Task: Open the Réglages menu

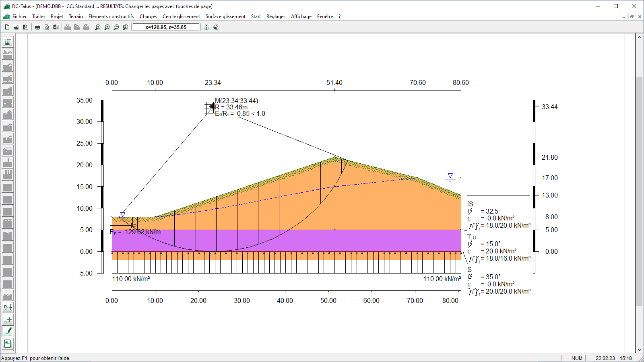Action: tap(276, 16)
